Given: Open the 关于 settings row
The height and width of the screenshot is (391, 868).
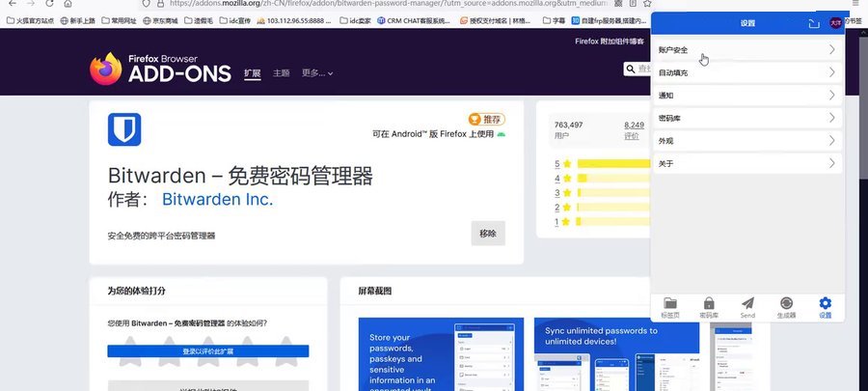Looking at the screenshot, I should pos(747,163).
